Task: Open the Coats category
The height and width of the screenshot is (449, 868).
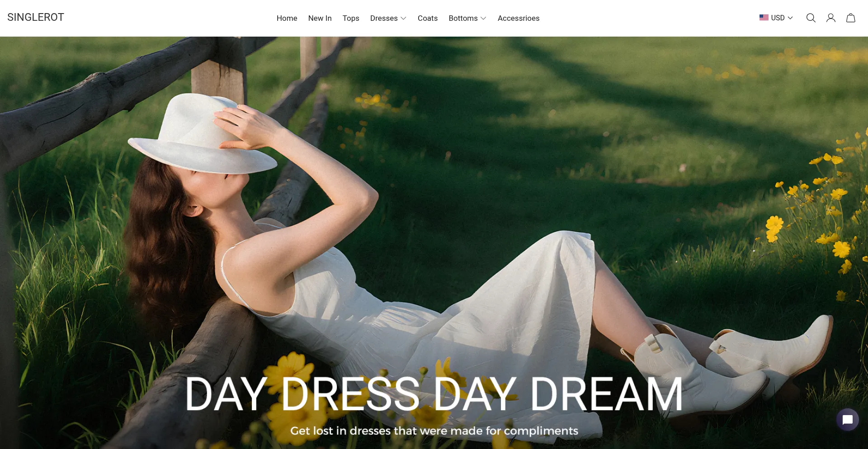Action: tap(427, 19)
